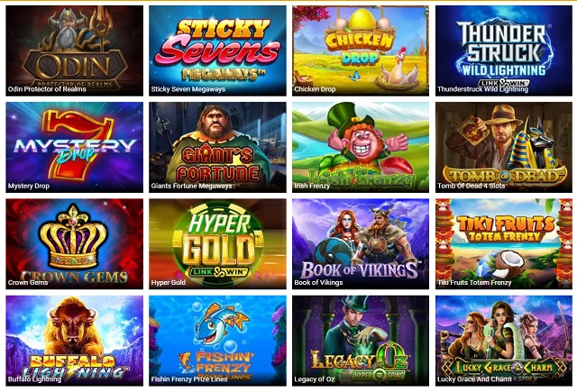577x392 pixels.
Task: Launch the Buffalo Lightning game
Action: pos(74,341)
